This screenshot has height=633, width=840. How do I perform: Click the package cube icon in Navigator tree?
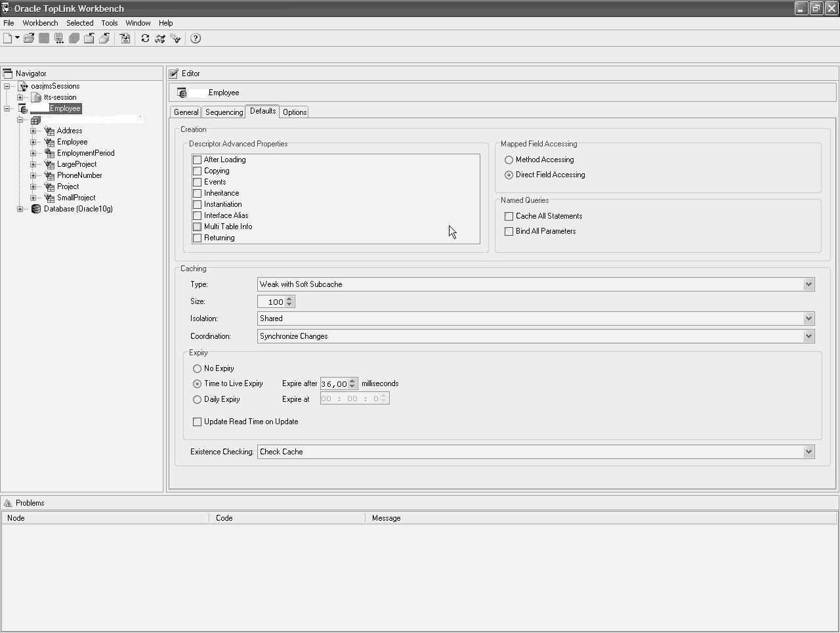(36, 120)
